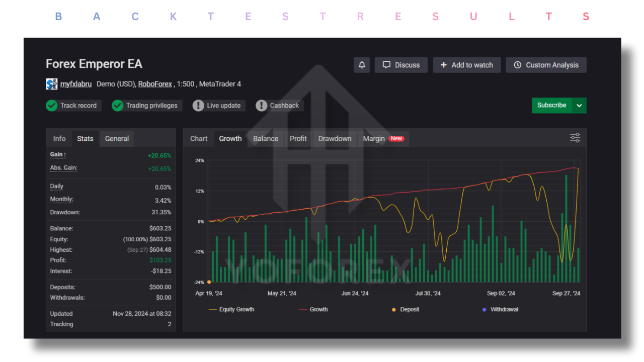
Task: Open the RoboForex broker link
Action: coord(155,83)
